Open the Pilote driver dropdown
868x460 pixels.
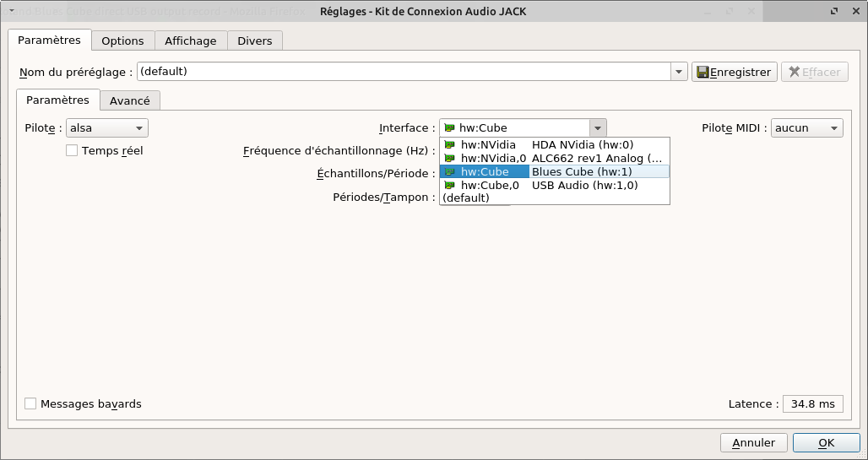click(106, 128)
